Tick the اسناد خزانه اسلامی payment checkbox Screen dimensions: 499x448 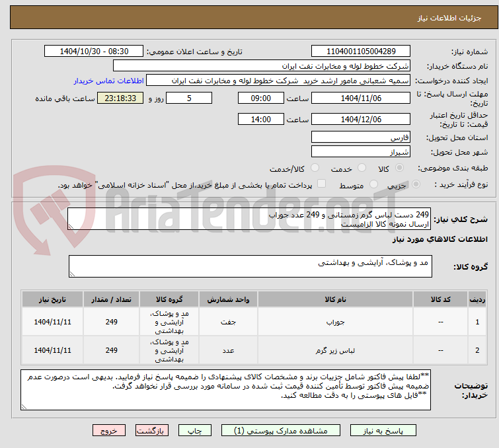[x=322, y=184]
